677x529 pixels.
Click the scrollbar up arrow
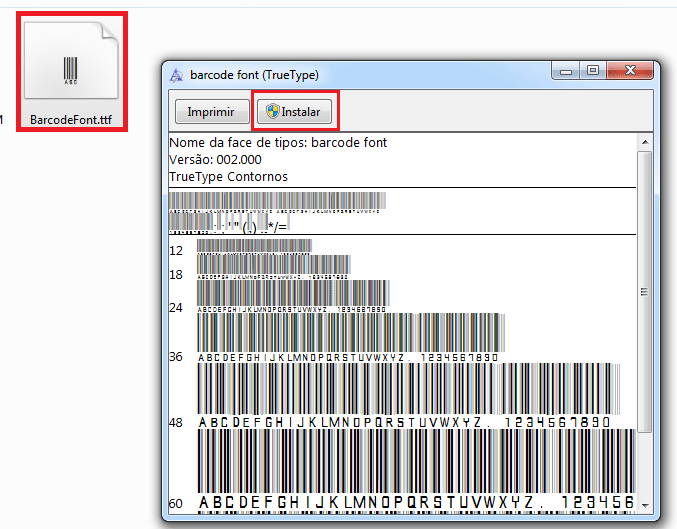click(644, 143)
